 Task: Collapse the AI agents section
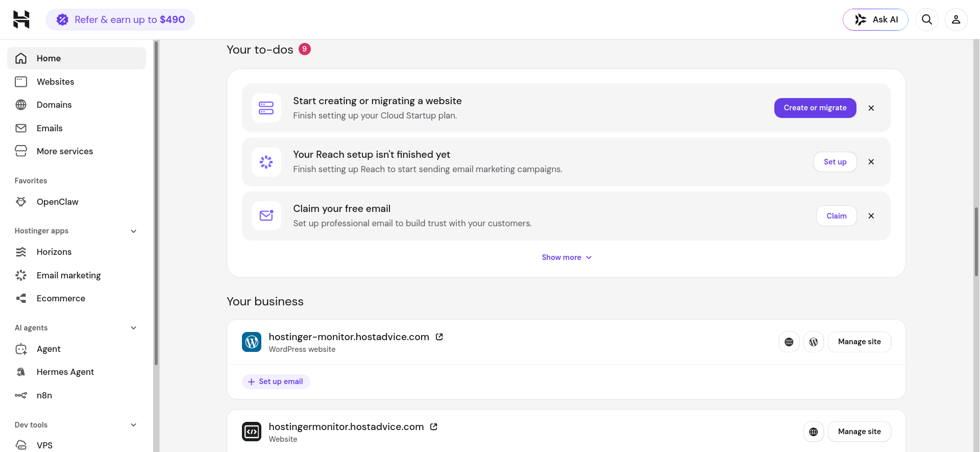click(x=134, y=328)
